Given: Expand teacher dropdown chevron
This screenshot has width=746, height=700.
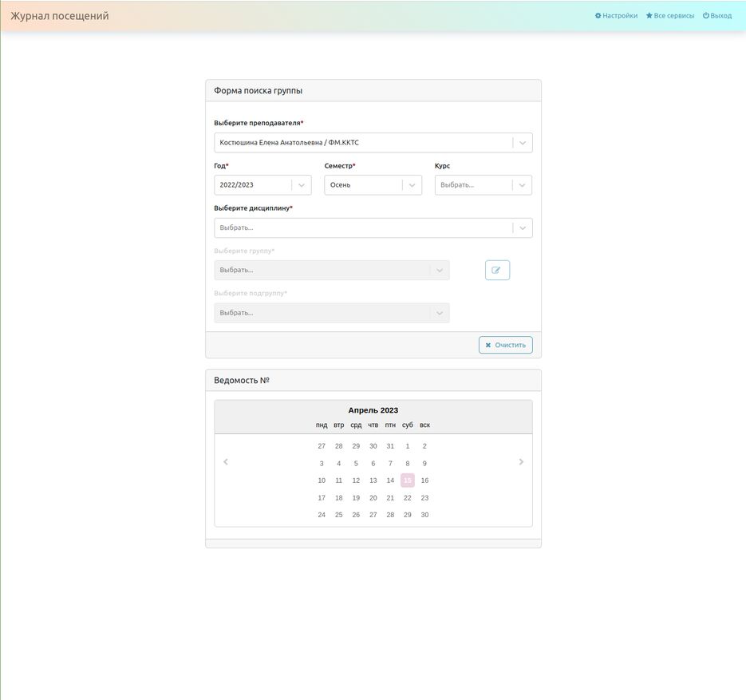Looking at the screenshot, I should click(523, 143).
